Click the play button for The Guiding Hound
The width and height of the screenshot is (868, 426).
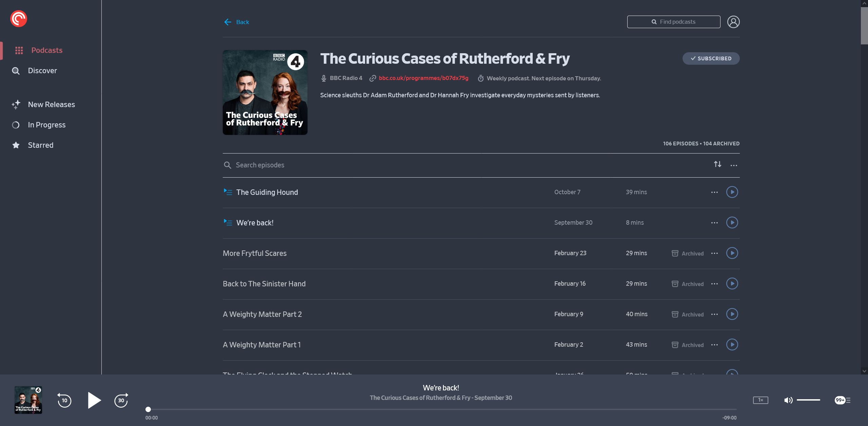[x=732, y=192]
